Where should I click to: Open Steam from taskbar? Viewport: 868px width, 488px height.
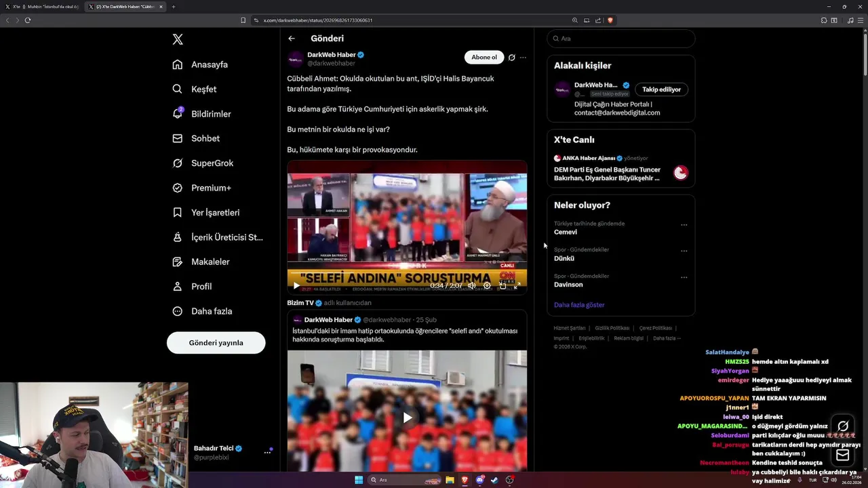[x=494, y=480]
